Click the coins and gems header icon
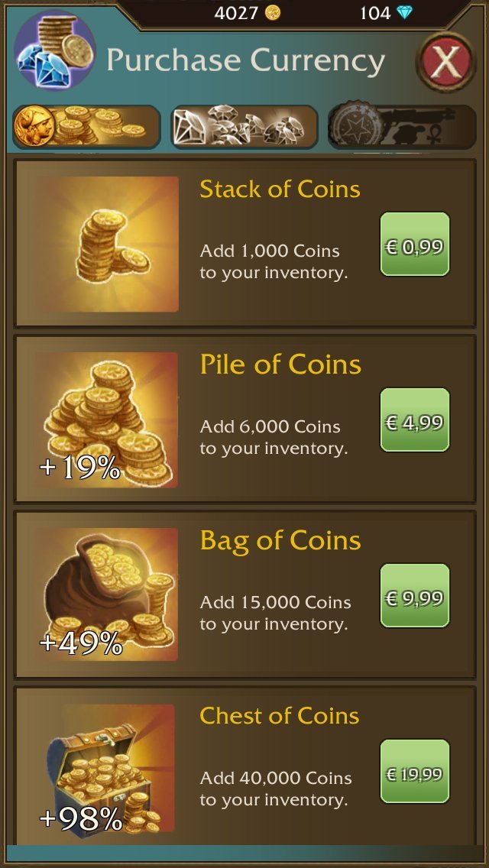Image resolution: width=489 pixels, height=868 pixels. point(55,50)
